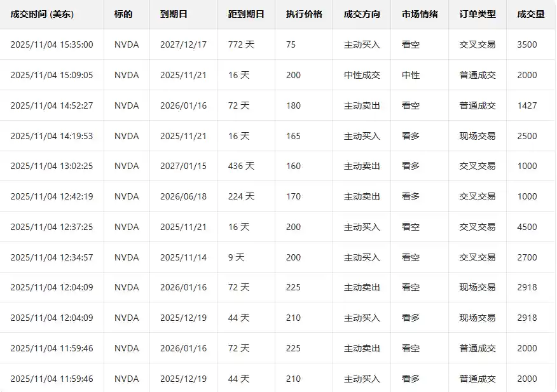Viewport: 557px width, 392px height.
Task: Select the 距到期日 column header
Action: click(246, 14)
